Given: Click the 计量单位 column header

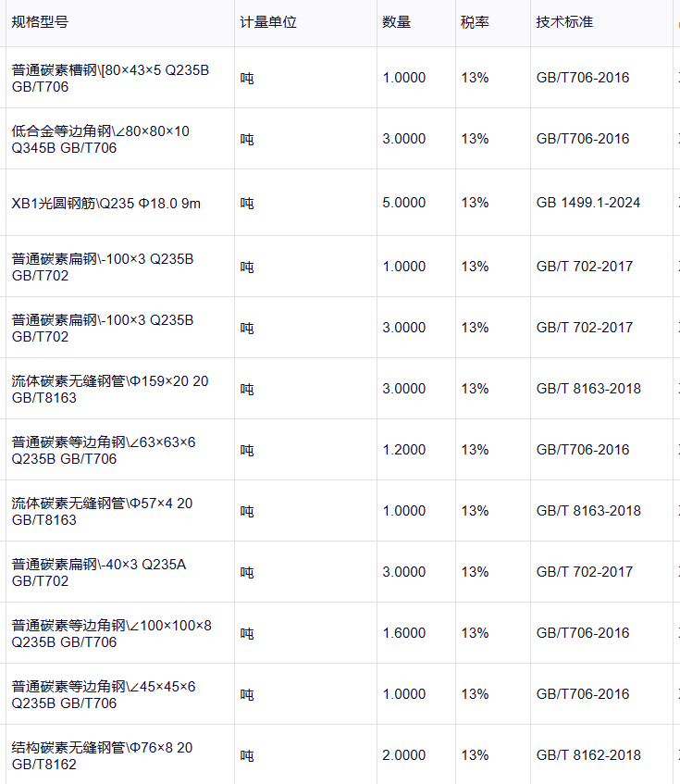Looking at the screenshot, I should 268,22.
